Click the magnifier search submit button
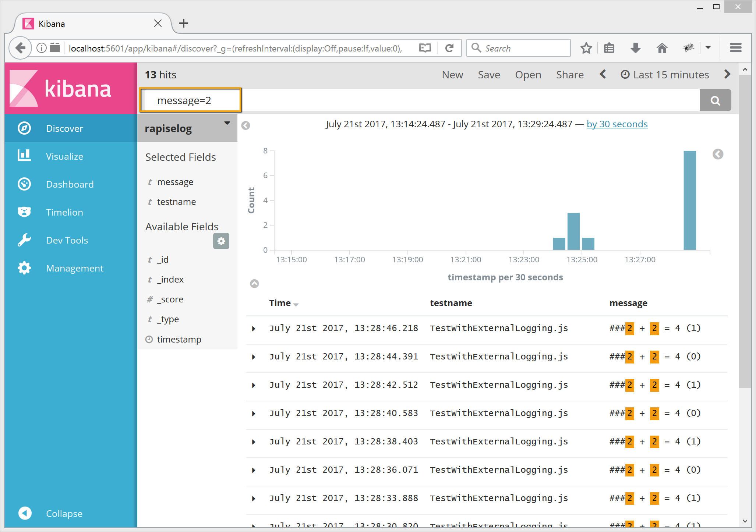 click(715, 100)
